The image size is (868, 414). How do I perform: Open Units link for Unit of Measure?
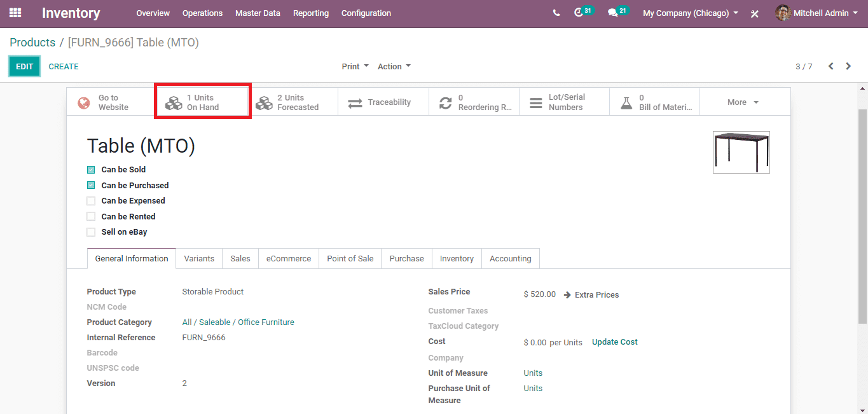tap(533, 373)
